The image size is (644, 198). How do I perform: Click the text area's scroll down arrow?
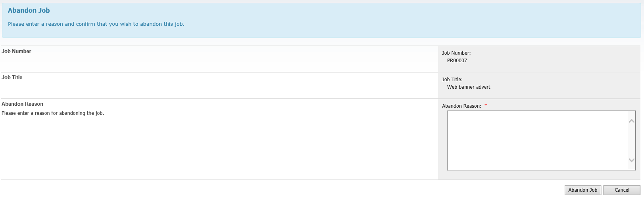[x=632, y=160]
